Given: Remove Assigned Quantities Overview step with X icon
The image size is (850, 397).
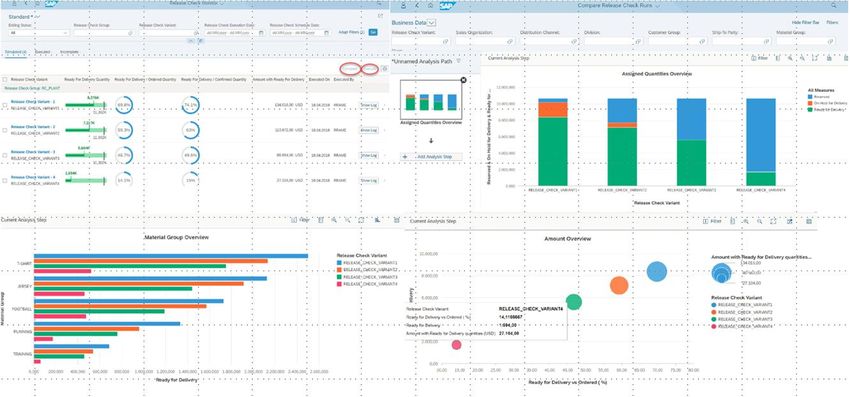Looking at the screenshot, I should point(463,80).
